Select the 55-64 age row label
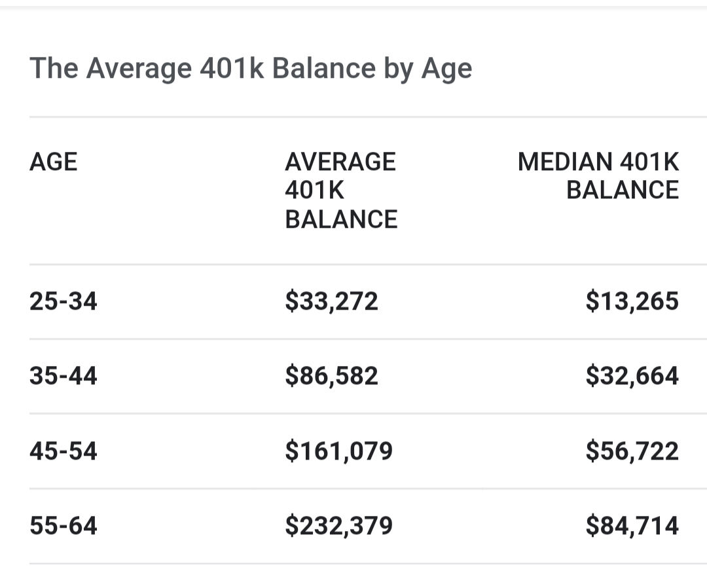 point(63,526)
